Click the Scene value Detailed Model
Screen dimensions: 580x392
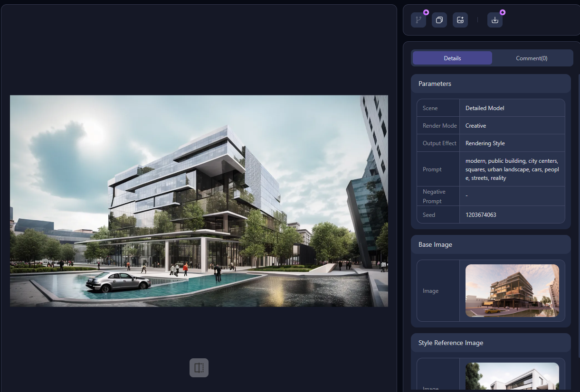click(x=485, y=108)
